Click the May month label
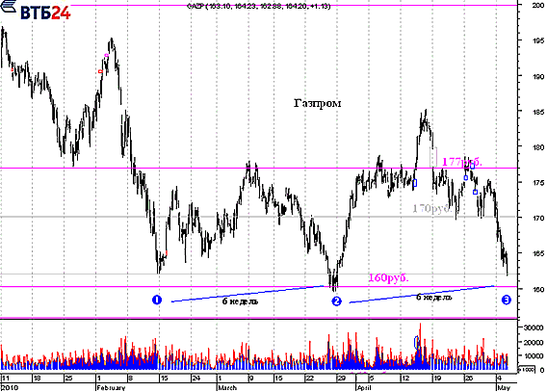The width and height of the screenshot is (547, 392). (504, 388)
